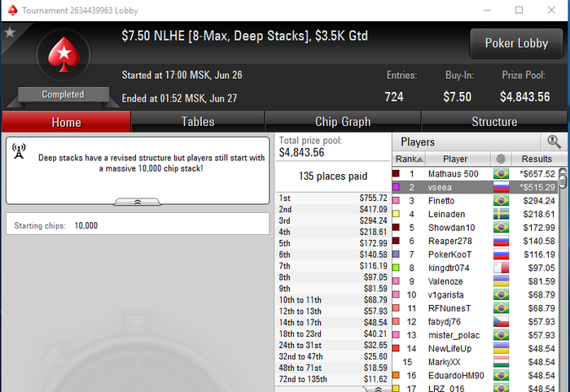Open the Chip Graph tab
This screenshot has height=392, width=570.
coord(343,122)
